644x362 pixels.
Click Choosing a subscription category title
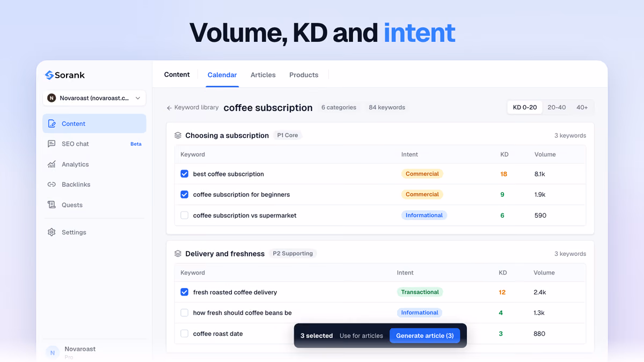pos(227,136)
